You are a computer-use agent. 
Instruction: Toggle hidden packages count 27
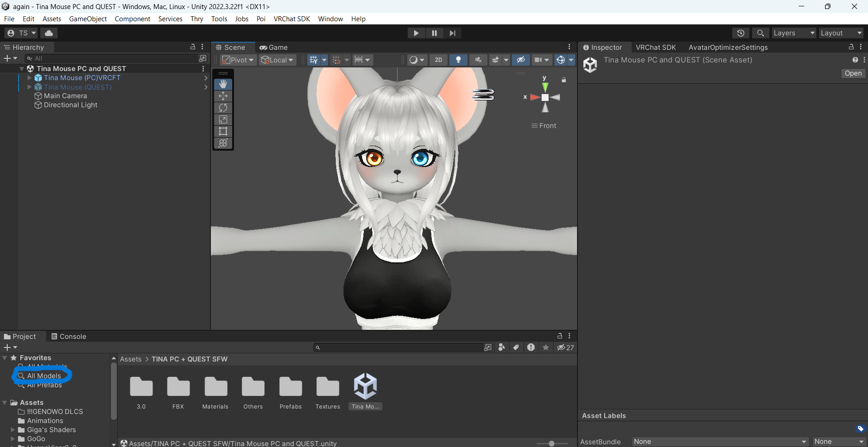coord(566,347)
